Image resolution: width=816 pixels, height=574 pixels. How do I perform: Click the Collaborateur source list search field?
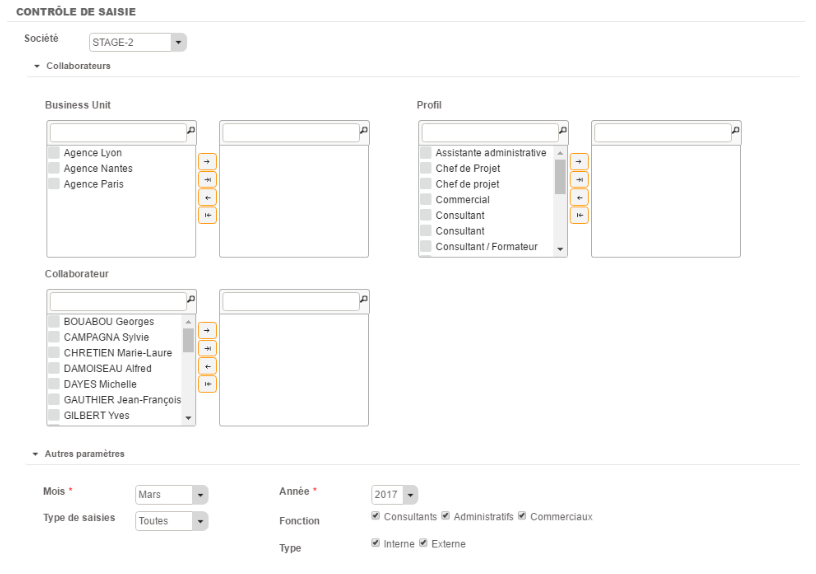click(115, 301)
